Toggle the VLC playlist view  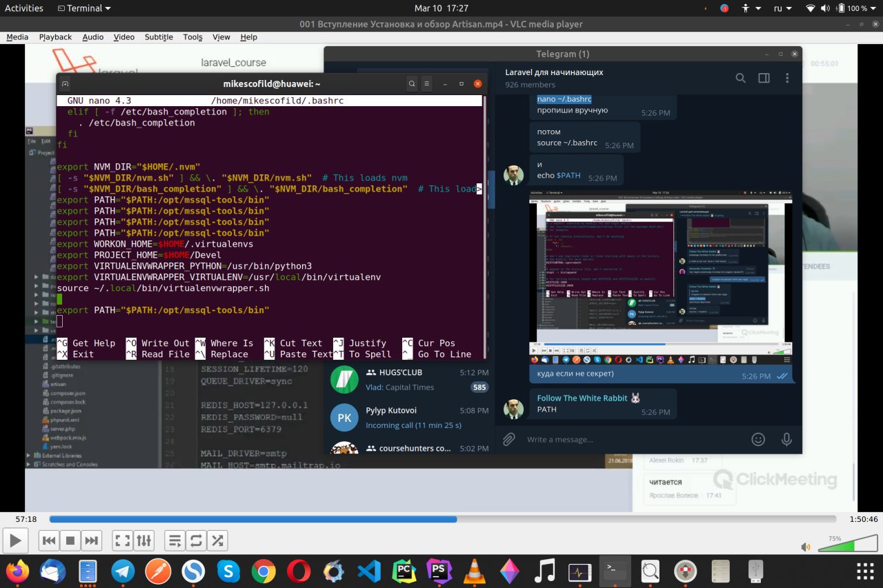(175, 540)
